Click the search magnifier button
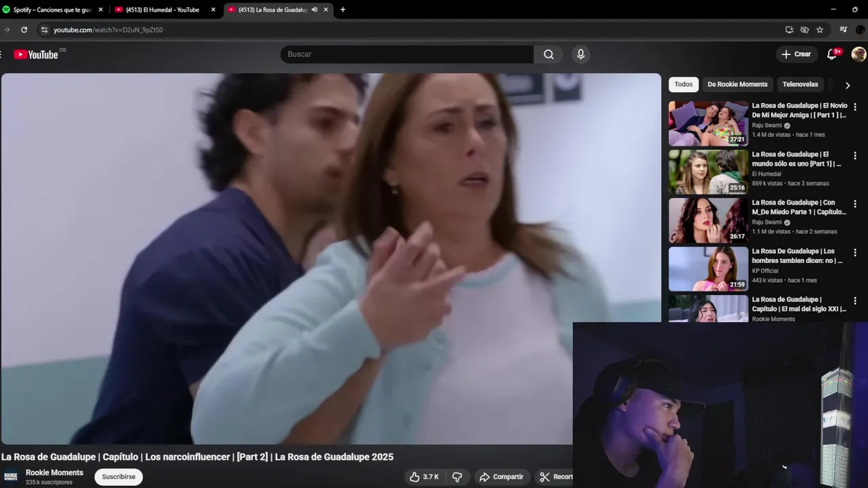This screenshot has width=868, height=488. 549,54
